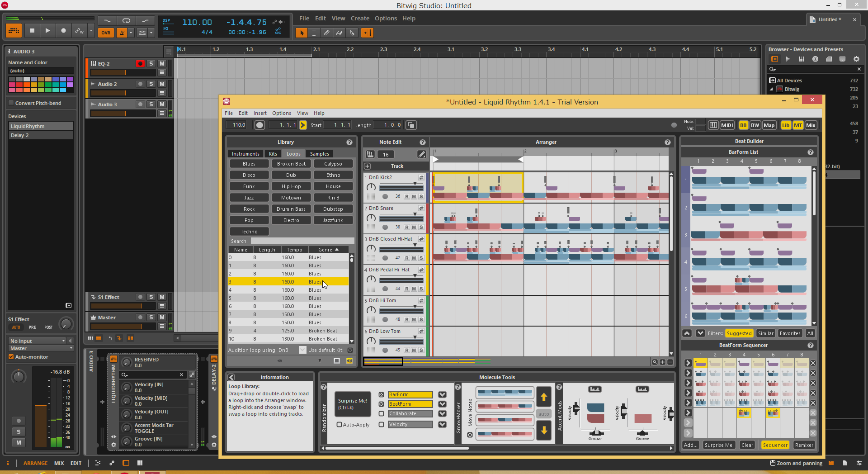
Task: Expand the Velocity randomizer dropdown
Action: coord(442,424)
